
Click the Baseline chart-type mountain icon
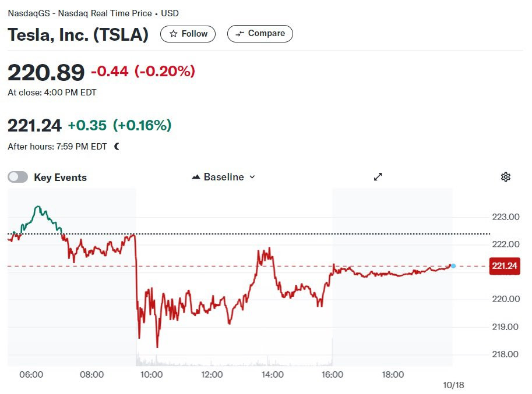coord(196,177)
